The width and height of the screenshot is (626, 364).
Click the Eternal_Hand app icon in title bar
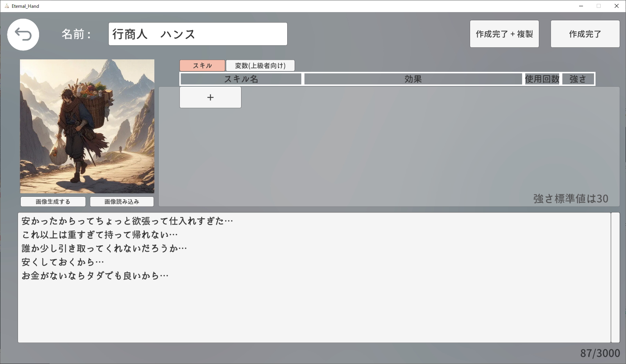coord(7,6)
